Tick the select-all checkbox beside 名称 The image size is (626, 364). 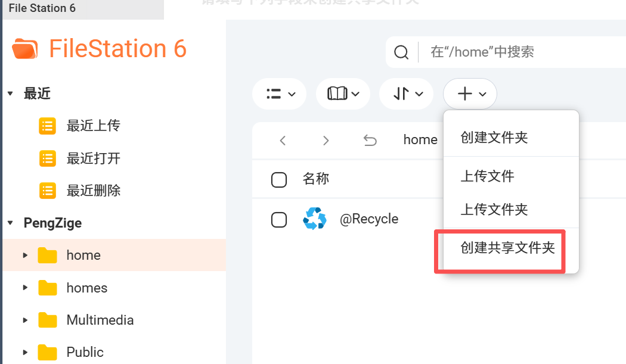tap(278, 179)
